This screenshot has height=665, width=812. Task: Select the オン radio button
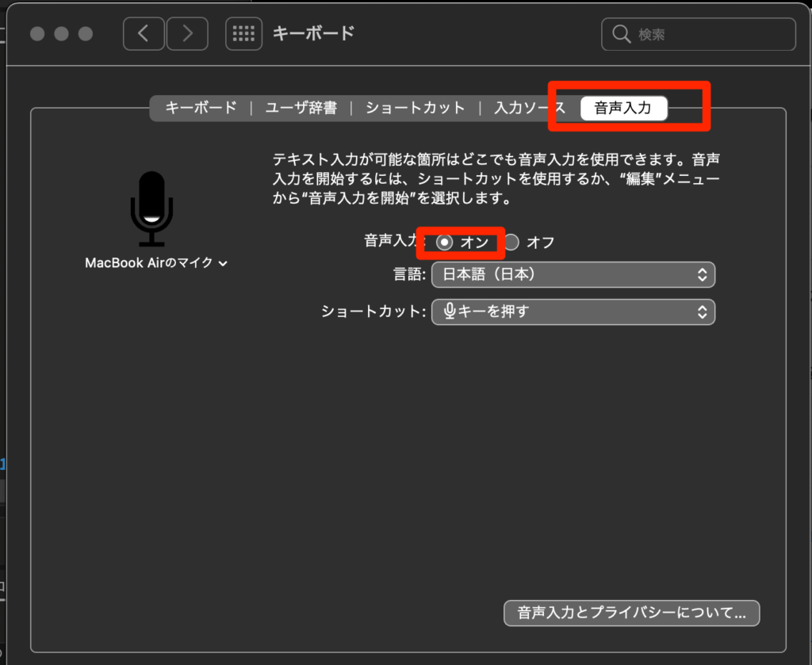(x=445, y=243)
